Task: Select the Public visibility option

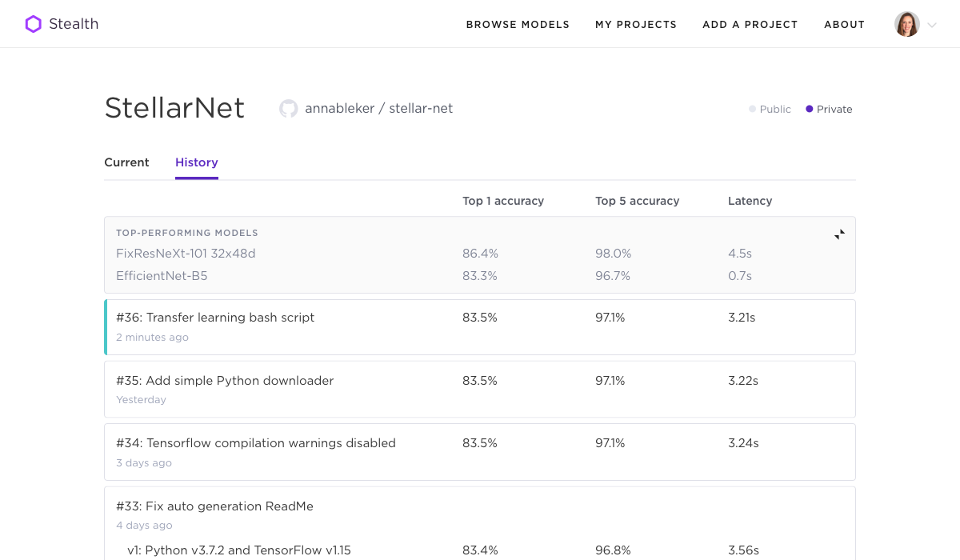Action: pyautogui.click(x=770, y=110)
